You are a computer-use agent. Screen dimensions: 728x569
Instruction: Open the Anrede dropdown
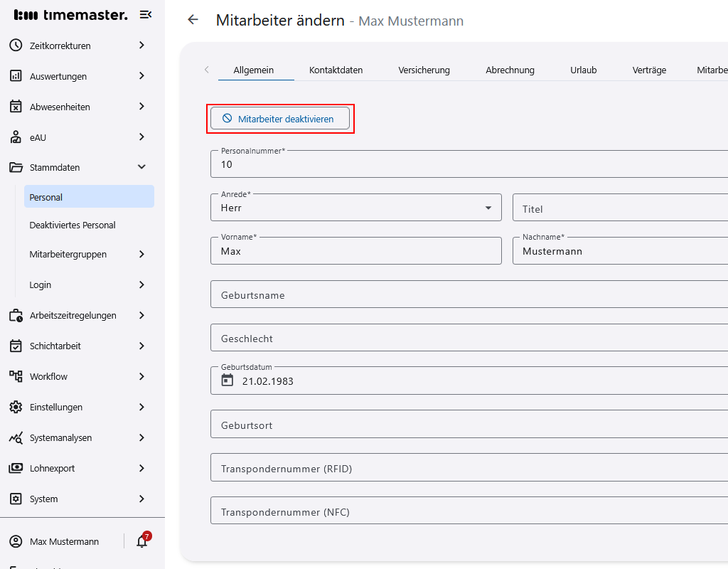coord(488,208)
